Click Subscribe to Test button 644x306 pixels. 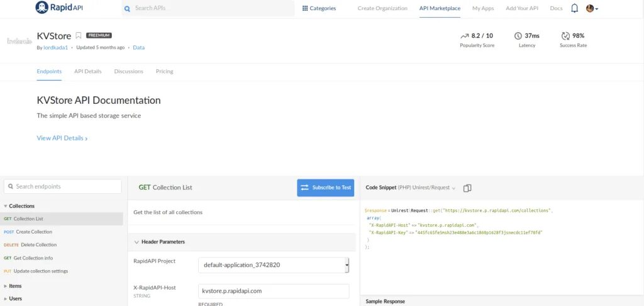[x=326, y=188]
